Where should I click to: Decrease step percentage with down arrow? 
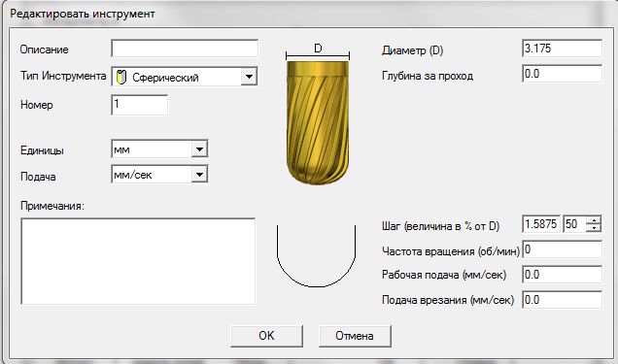click(594, 228)
